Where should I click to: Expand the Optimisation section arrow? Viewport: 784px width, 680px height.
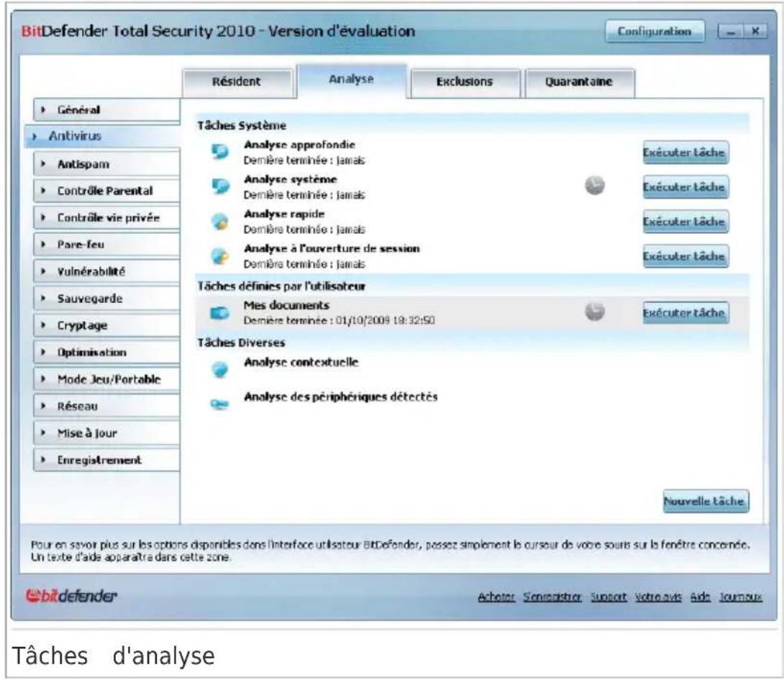tap(43, 353)
